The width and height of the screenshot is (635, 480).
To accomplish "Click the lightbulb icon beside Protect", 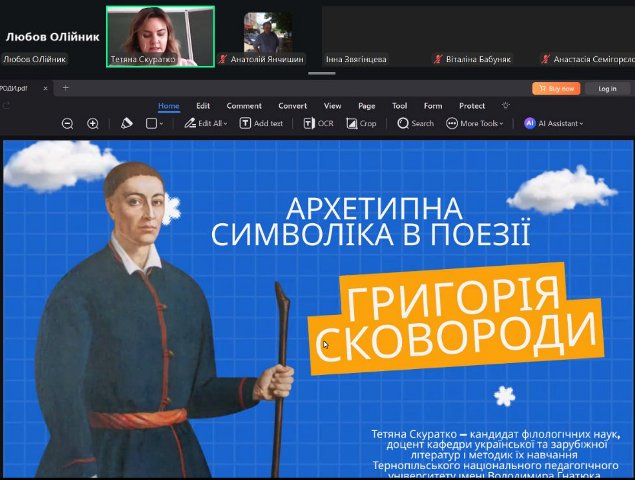I will [x=505, y=105].
